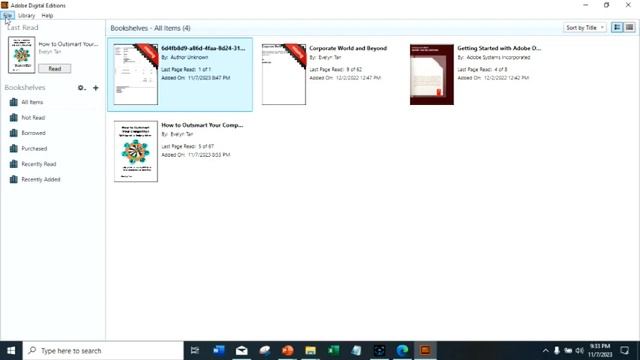Open the Last Read book cover thumbnail
Screen dimensions: 640x360
(22, 55)
